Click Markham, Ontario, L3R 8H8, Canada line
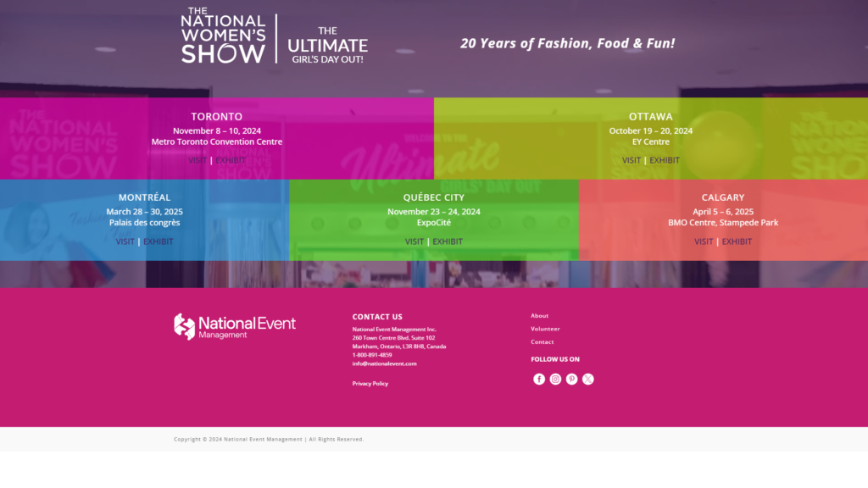868x488 pixels. point(399,347)
